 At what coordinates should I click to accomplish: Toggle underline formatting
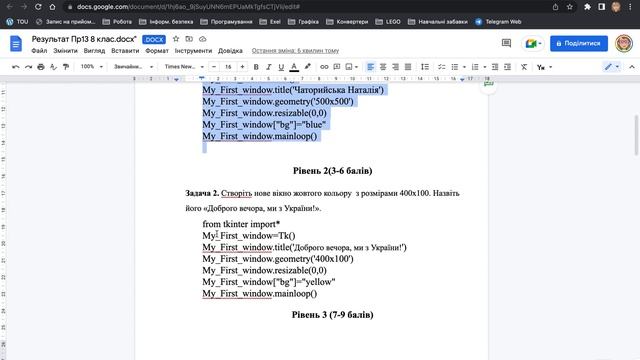tap(281, 67)
